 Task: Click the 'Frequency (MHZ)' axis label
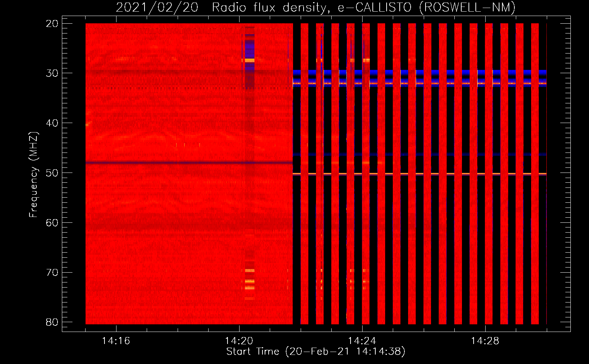pos(33,175)
